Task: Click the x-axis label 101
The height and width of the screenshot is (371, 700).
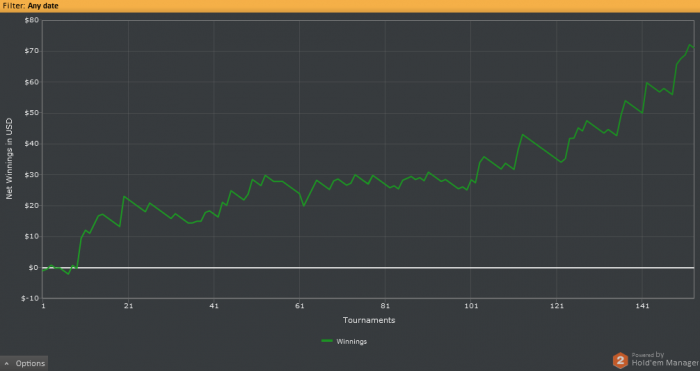Action: 471,306
